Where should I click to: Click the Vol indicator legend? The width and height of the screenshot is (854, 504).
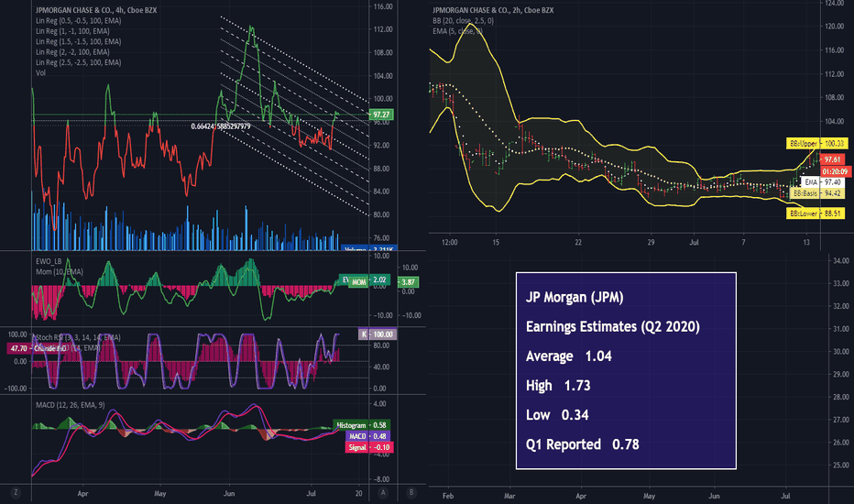point(41,73)
